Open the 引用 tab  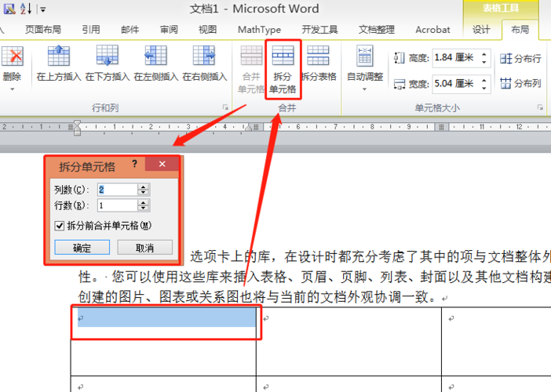coord(91,30)
